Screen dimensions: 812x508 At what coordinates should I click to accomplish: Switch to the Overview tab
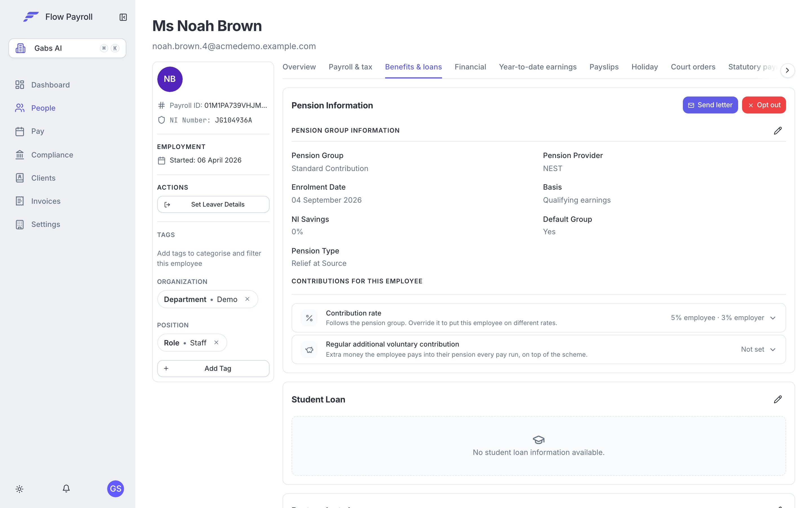point(299,67)
